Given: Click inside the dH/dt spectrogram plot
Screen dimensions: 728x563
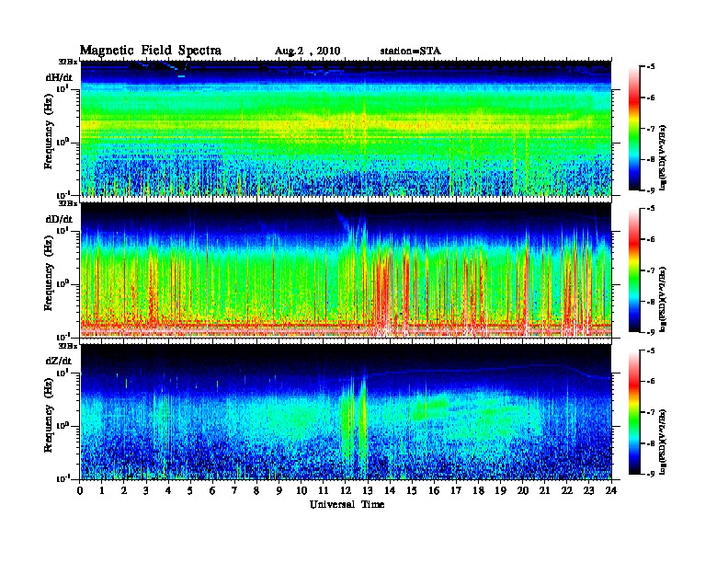Looking at the screenshot, I should click(x=346, y=128).
